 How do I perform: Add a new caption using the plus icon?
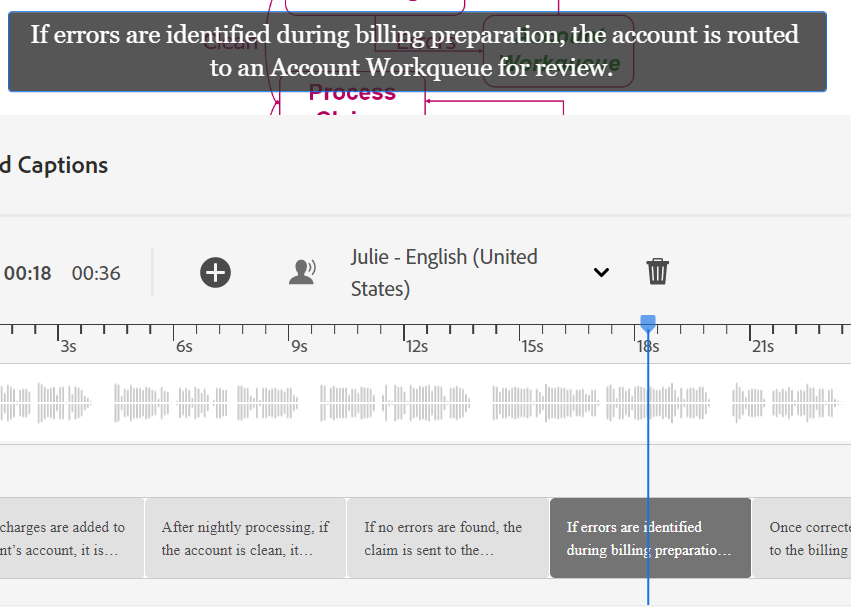pyautogui.click(x=215, y=272)
